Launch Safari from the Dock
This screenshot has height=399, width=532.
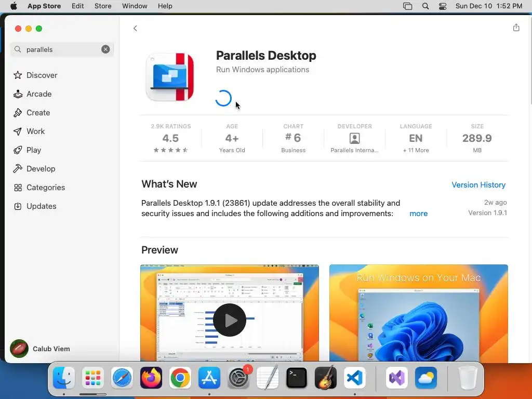tap(122, 378)
